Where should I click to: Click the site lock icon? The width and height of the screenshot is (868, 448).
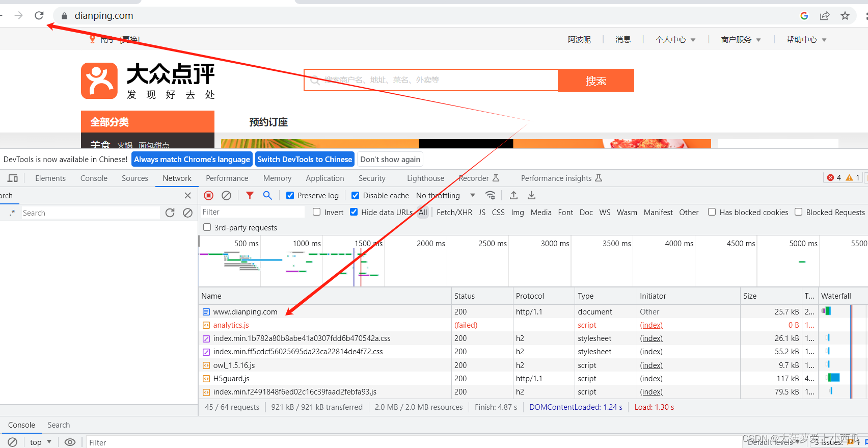click(64, 16)
